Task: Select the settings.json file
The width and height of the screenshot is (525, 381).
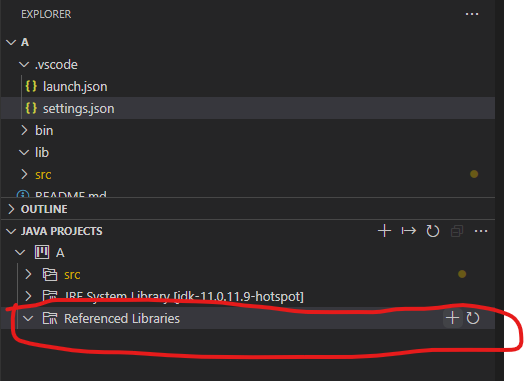Action: [248, 108]
